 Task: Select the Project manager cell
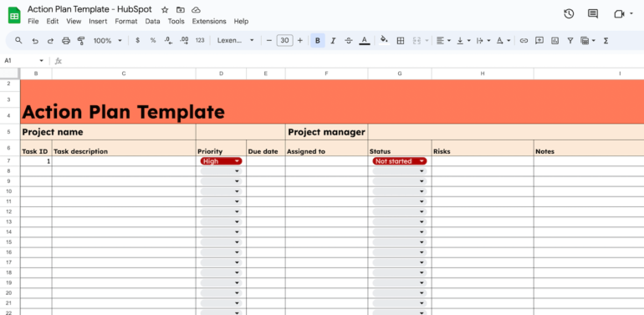point(326,132)
